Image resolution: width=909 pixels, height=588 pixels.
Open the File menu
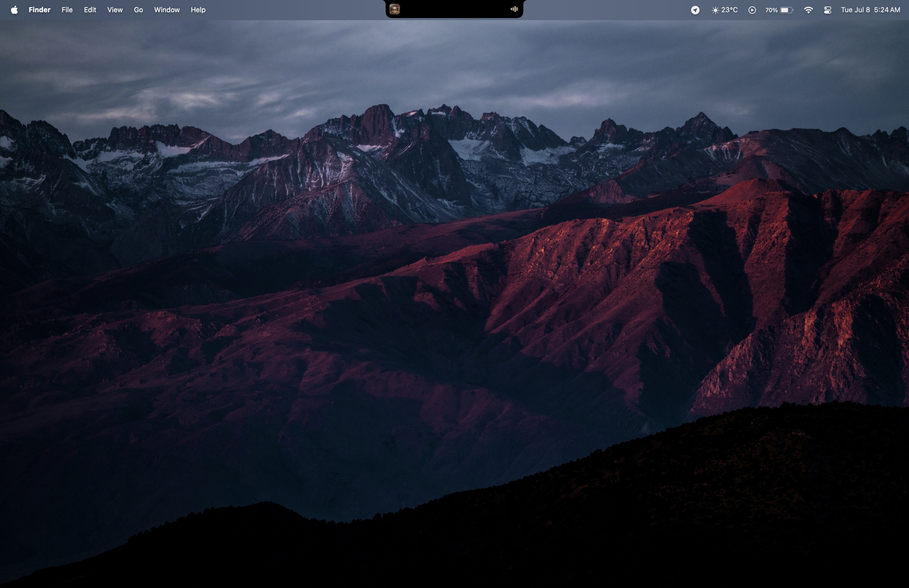[x=67, y=10]
